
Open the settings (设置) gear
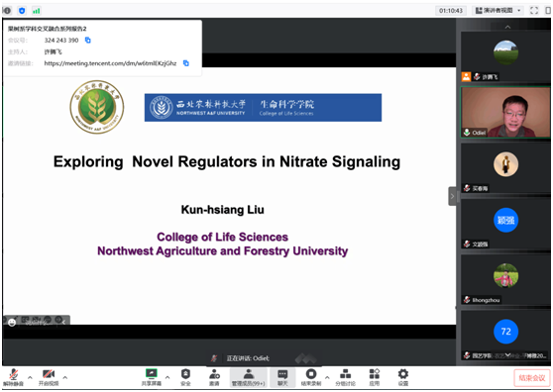click(403, 377)
